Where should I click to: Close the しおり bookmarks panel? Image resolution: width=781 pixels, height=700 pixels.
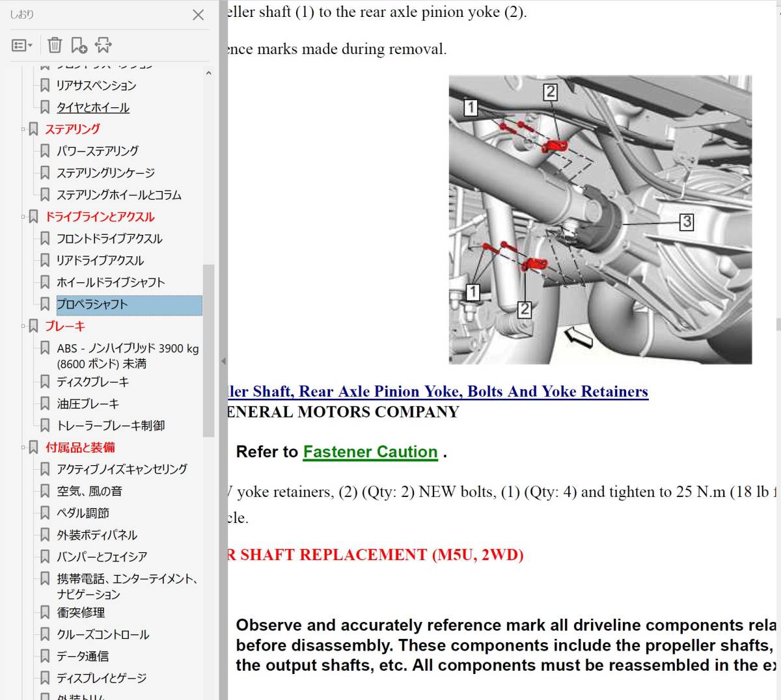[199, 14]
